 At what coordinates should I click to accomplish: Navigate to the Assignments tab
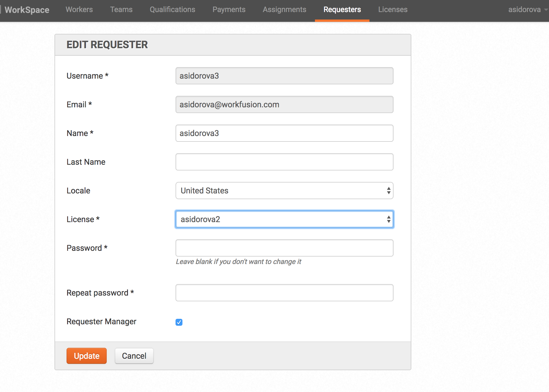pyautogui.click(x=285, y=9)
